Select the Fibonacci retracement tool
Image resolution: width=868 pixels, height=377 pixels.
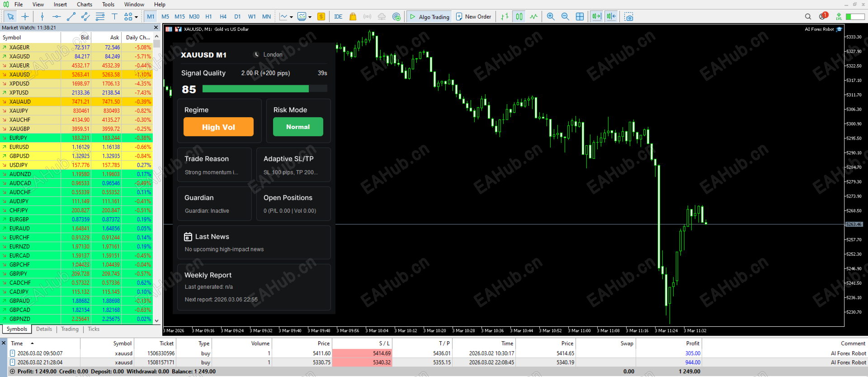point(100,17)
